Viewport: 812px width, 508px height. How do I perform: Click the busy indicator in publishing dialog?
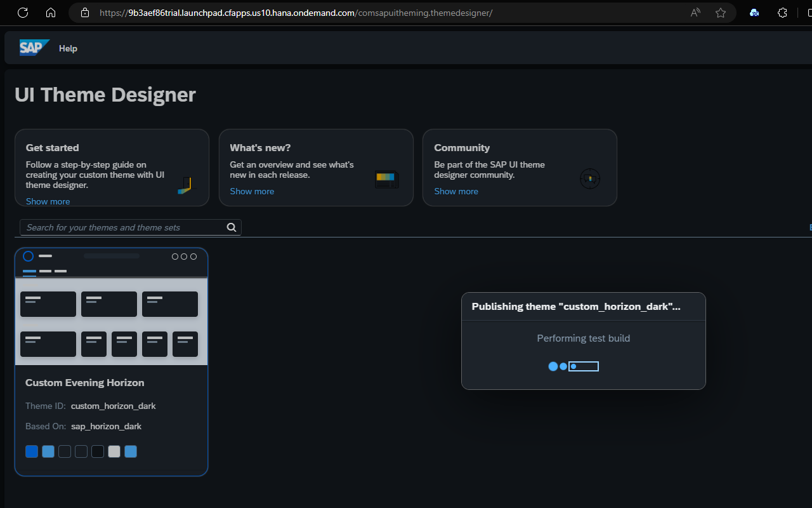point(573,366)
